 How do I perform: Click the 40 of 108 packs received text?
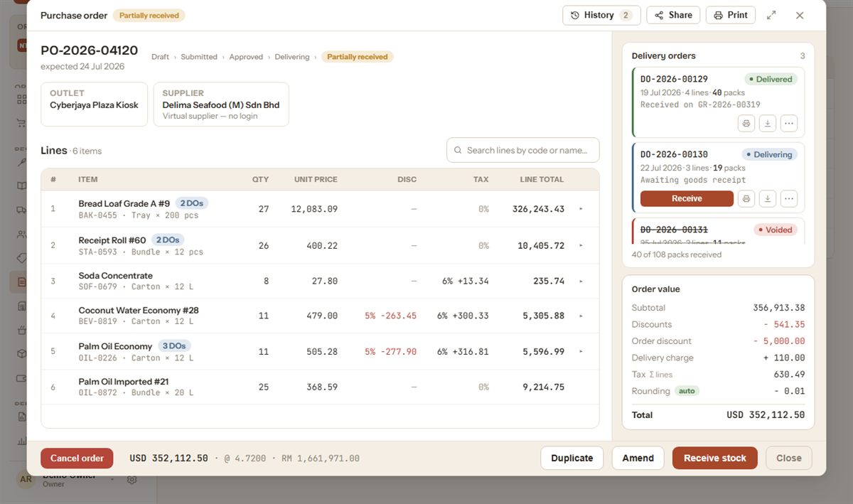(x=677, y=254)
